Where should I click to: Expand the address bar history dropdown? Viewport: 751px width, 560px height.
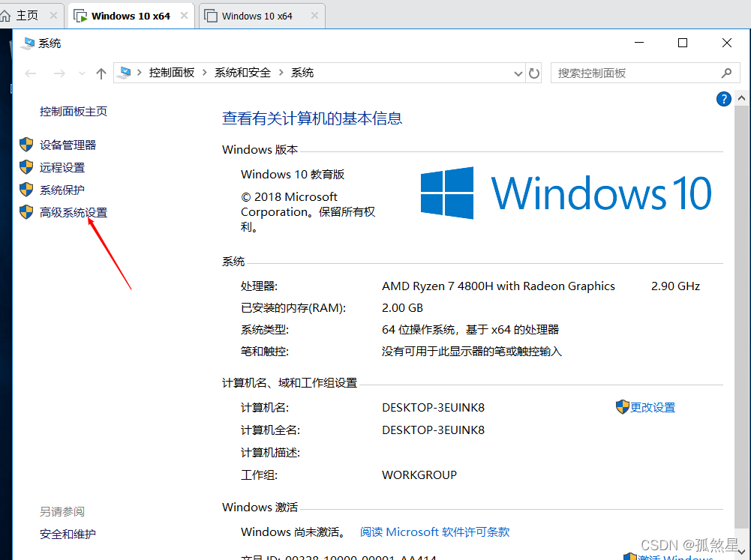pos(518,73)
